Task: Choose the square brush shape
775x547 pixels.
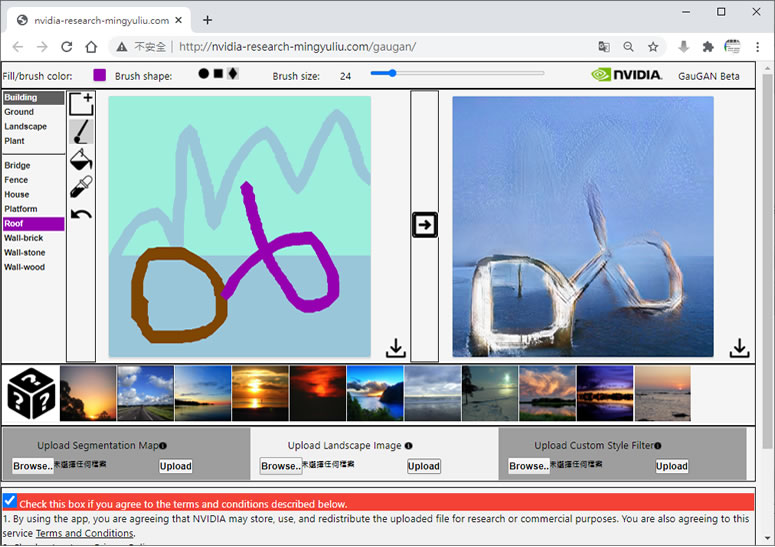Action: click(x=218, y=74)
